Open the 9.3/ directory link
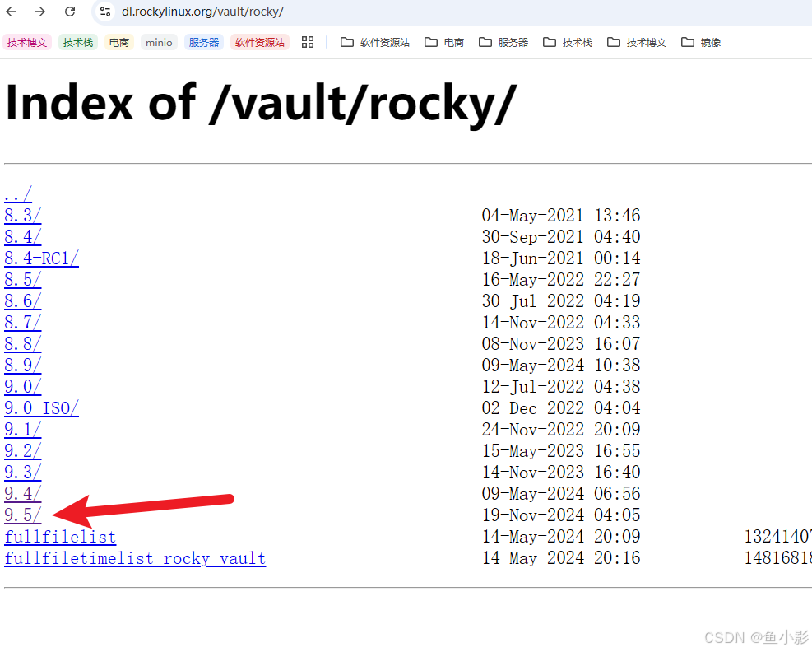This screenshot has width=812, height=652. [23, 473]
